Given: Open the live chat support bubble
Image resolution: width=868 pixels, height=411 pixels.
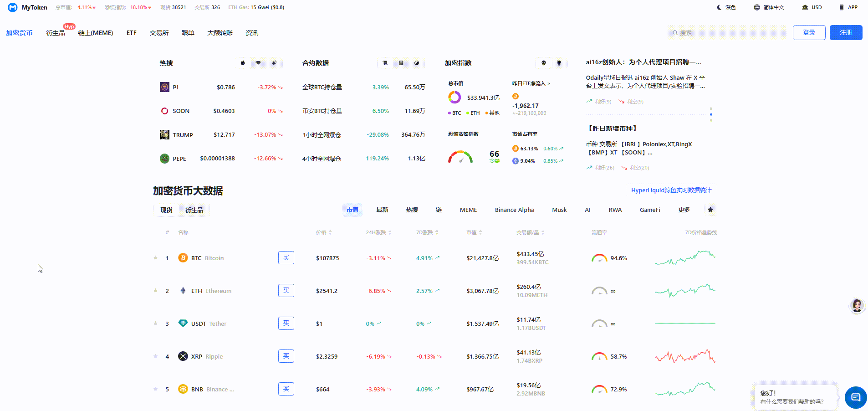Looking at the screenshot, I should pos(855,397).
